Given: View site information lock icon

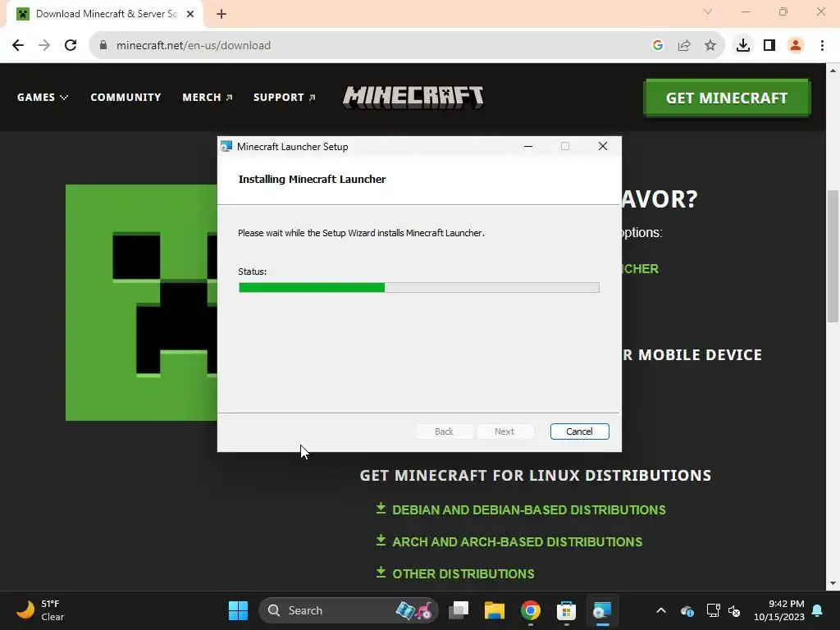Looking at the screenshot, I should [103, 45].
